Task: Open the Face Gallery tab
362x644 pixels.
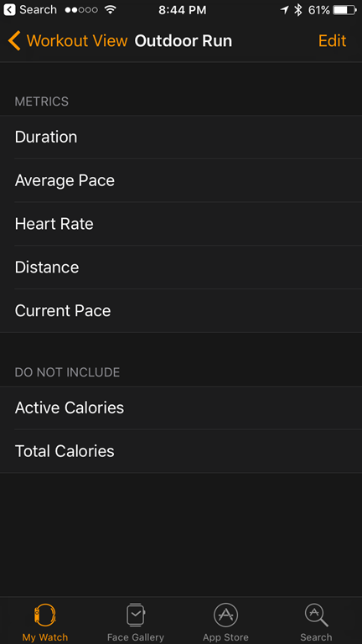Action: 136,622
